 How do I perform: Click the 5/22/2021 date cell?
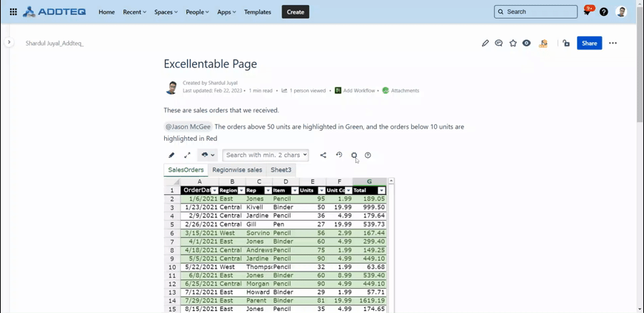pos(200,267)
